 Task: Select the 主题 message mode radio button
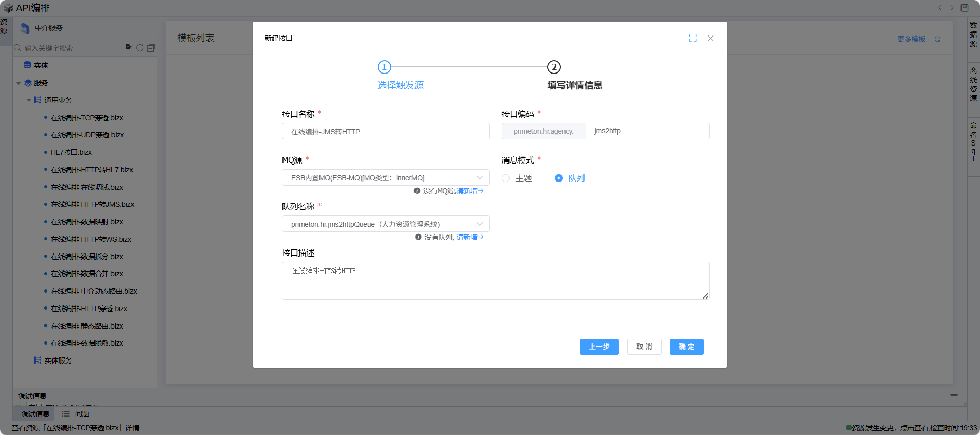coord(506,178)
